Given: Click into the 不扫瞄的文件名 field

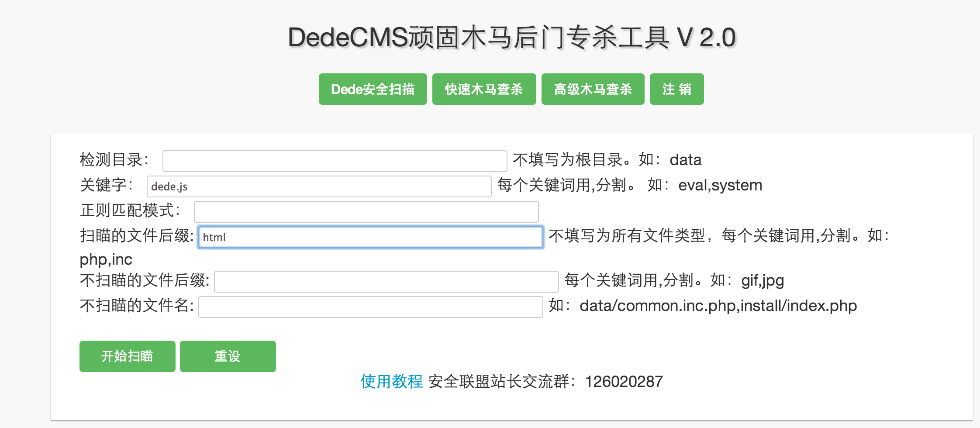Looking at the screenshot, I should 370,307.
